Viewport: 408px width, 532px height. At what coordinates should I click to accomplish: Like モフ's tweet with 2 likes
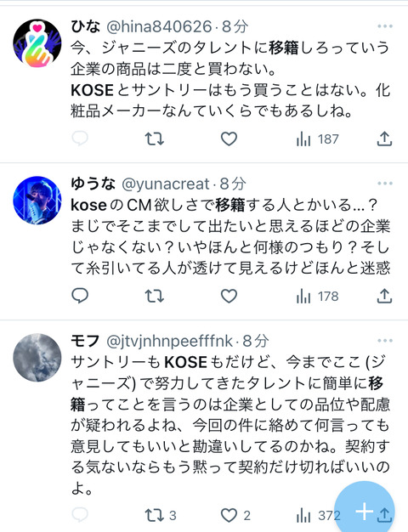coord(235,515)
